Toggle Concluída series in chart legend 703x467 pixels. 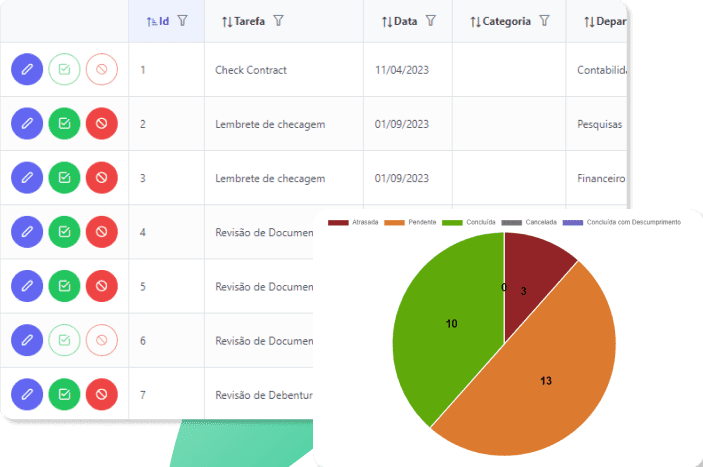469,222
